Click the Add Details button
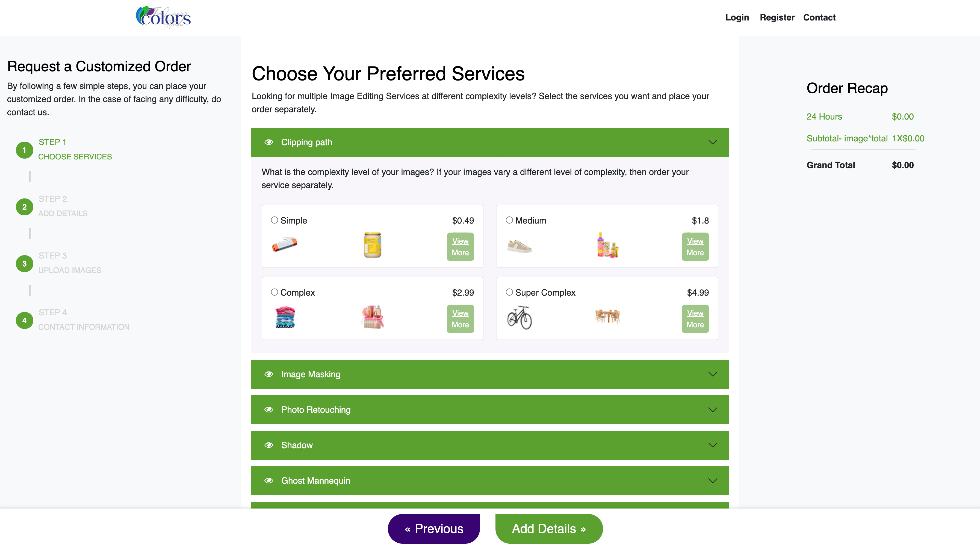This screenshot has width=980, height=547. click(x=548, y=528)
